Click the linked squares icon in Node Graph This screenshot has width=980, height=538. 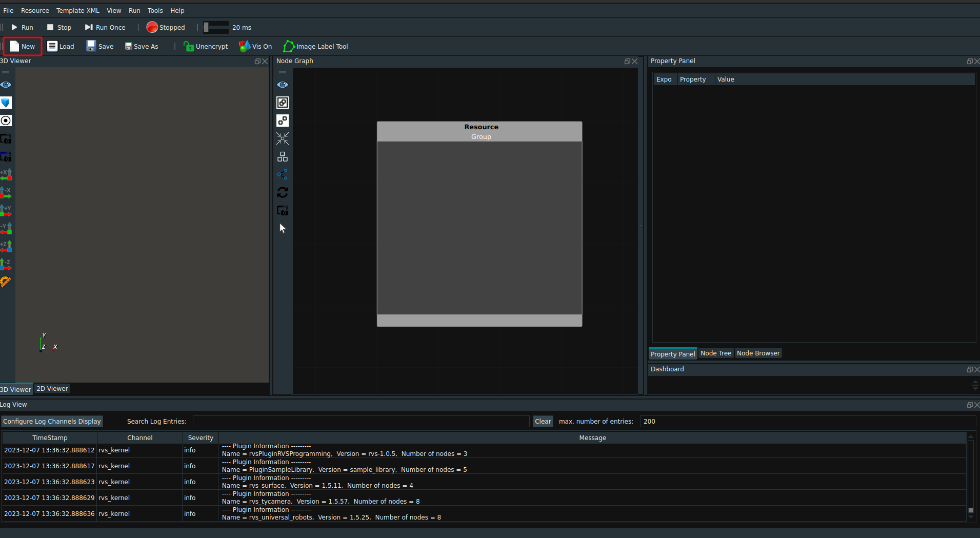283,103
